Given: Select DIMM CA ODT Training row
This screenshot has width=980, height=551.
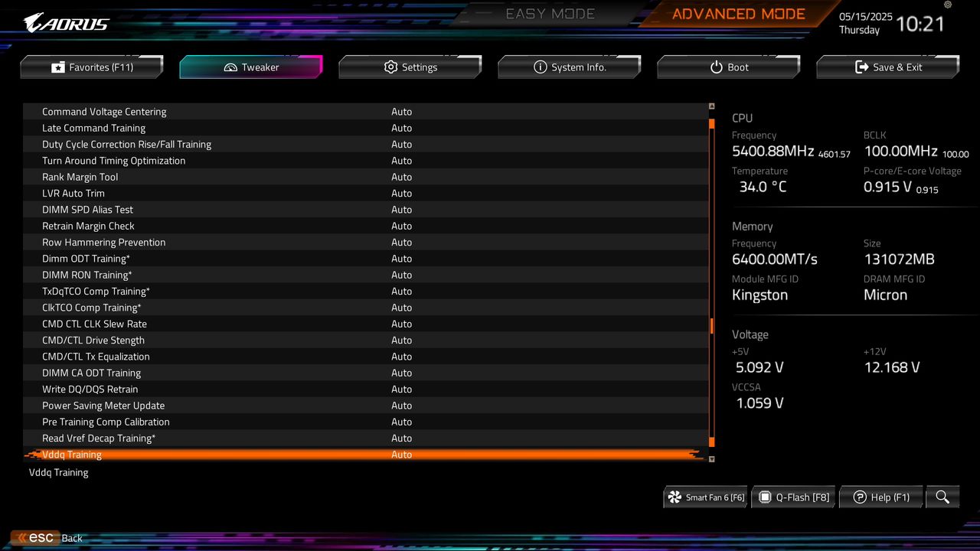Looking at the screenshot, I should coord(365,373).
